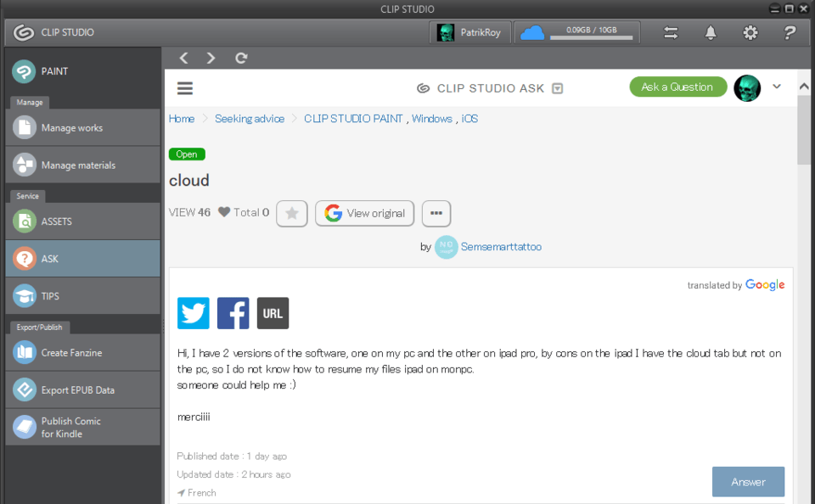Image resolution: width=815 pixels, height=504 pixels.
Task: Select the ASK service in the sidebar
Action: [82, 258]
